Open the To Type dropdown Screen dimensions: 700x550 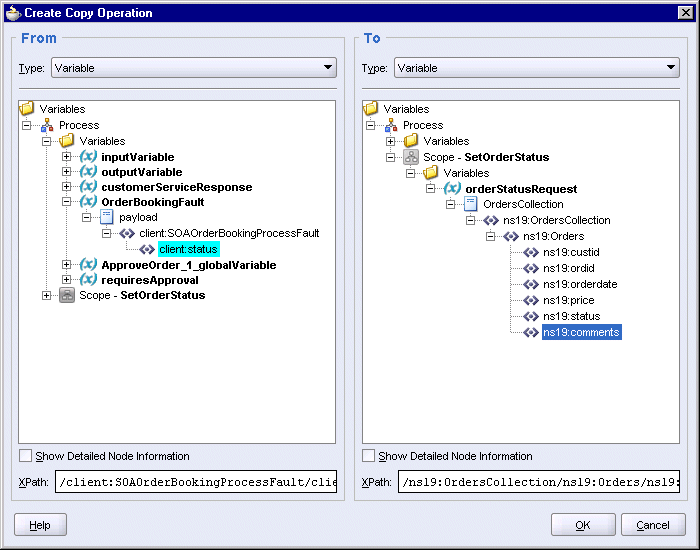click(x=537, y=68)
